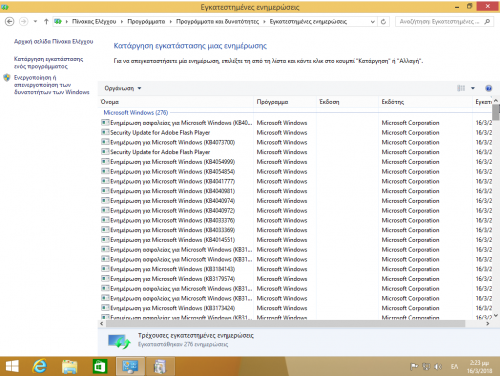The image size is (500, 376).
Task: Select the KB3173424 update row
Action: (x=296, y=308)
